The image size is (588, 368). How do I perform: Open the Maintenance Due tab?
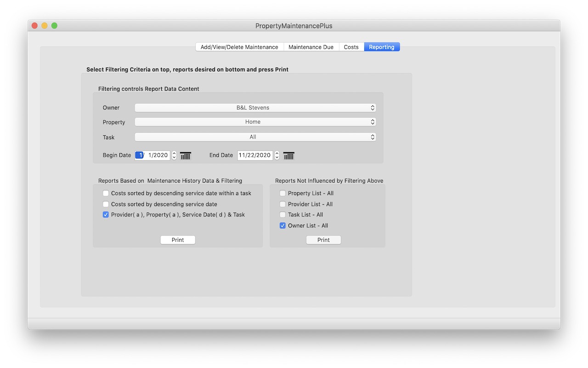(311, 47)
